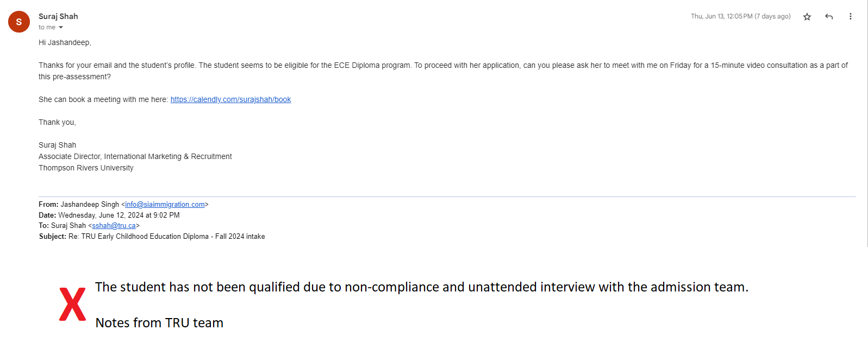Open the calendly.com/surajshah/book link
The height and width of the screenshot is (349, 868).
coord(230,99)
